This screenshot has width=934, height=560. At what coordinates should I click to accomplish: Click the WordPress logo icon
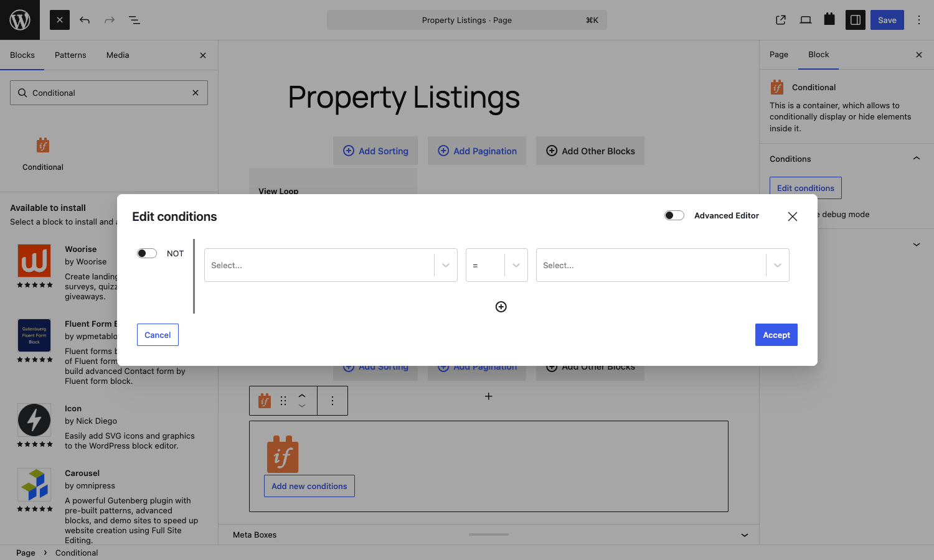(x=20, y=20)
